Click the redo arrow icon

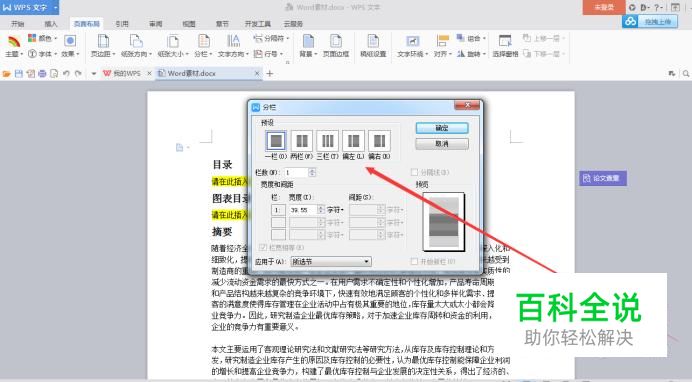(x=78, y=74)
